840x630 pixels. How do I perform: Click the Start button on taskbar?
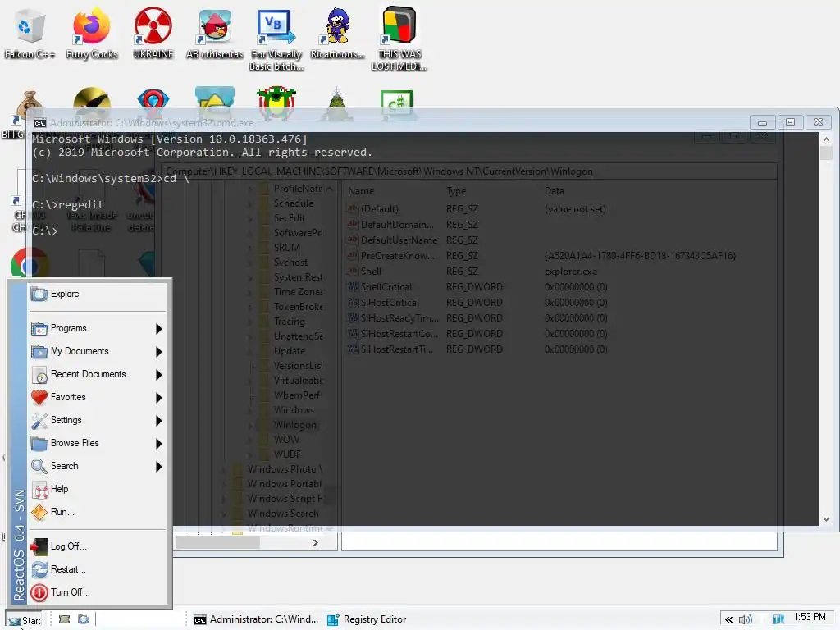[x=25, y=620]
